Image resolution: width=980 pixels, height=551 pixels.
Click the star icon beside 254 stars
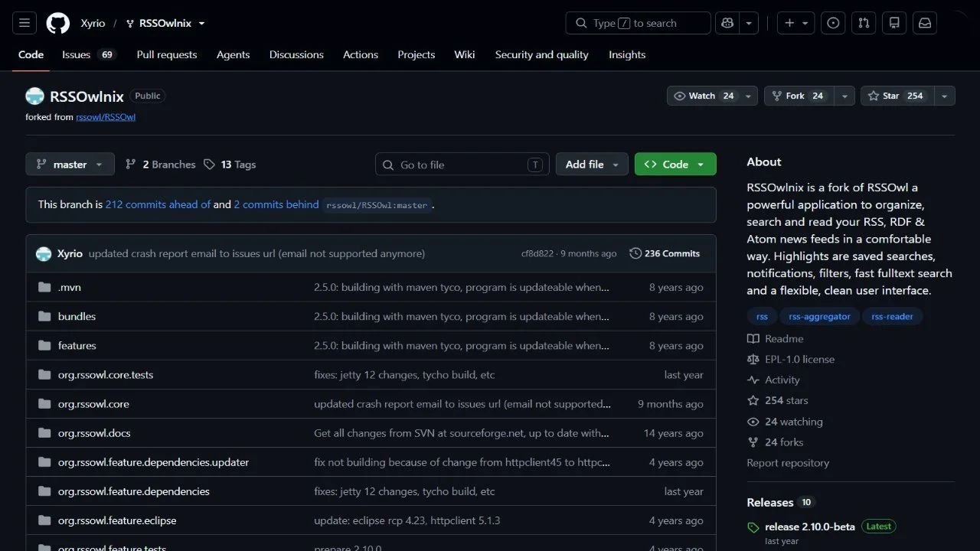753,401
